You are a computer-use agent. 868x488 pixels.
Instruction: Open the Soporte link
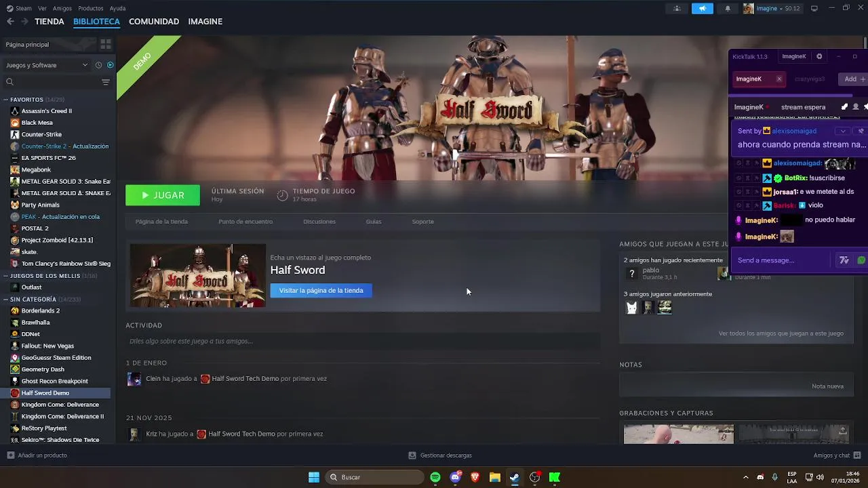tap(423, 222)
